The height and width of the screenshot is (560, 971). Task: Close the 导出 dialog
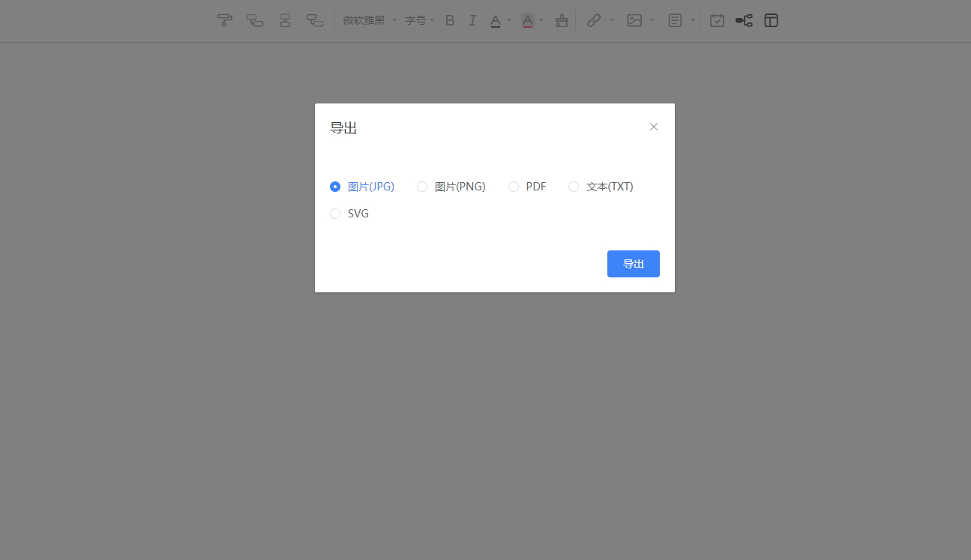coord(654,127)
